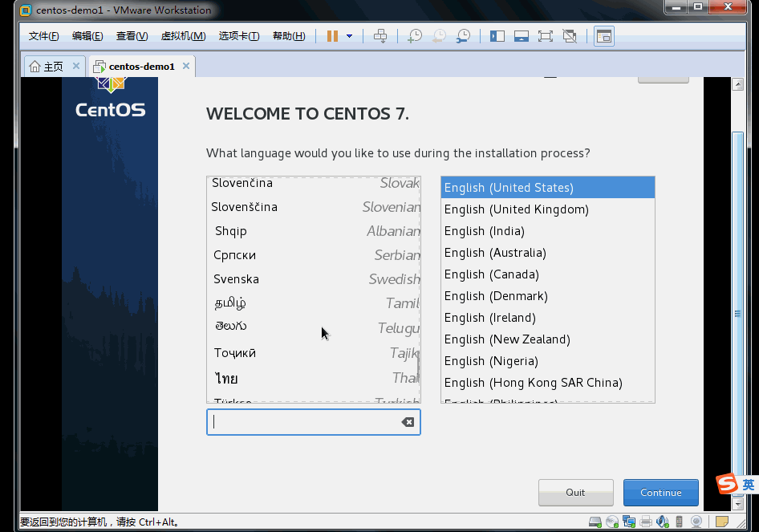Viewport: 759px width, 532px height.
Task: Click the language search input field
Action: coord(314,422)
